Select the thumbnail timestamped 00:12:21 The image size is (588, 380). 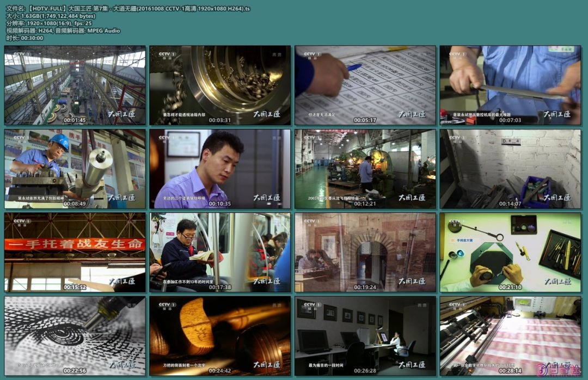point(365,169)
